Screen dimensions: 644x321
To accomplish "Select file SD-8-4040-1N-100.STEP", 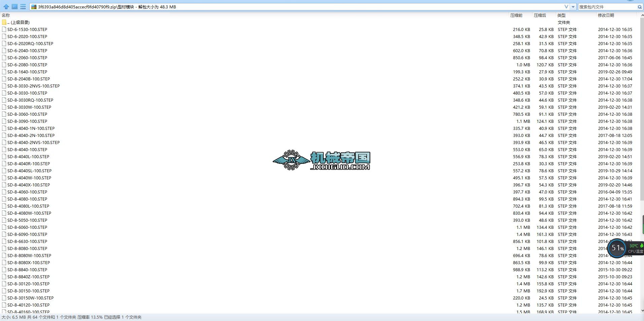I will (x=31, y=128).
